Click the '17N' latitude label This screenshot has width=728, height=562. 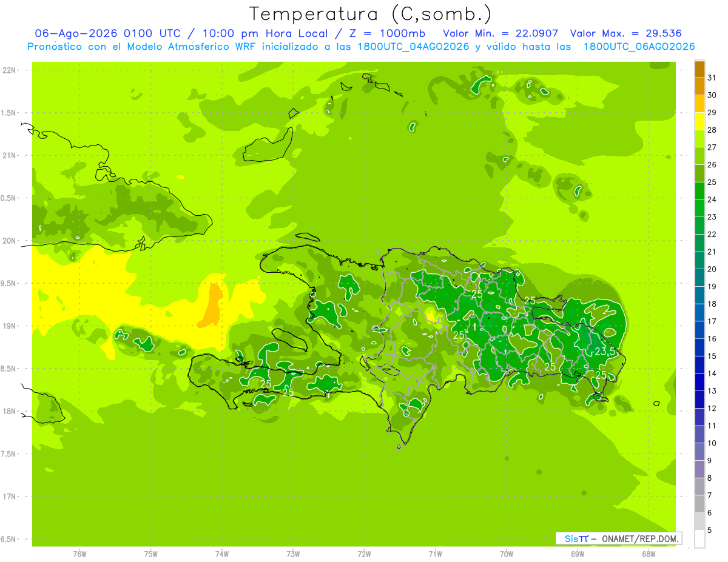click(x=10, y=497)
